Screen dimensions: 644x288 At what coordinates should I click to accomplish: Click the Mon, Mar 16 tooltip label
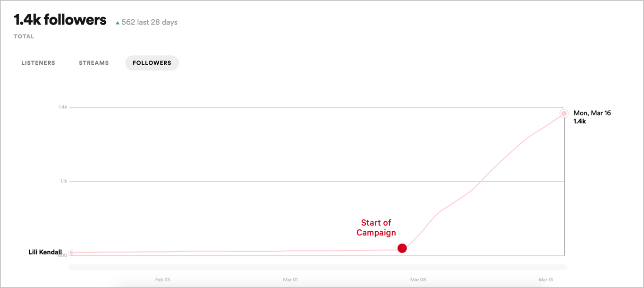coord(592,113)
